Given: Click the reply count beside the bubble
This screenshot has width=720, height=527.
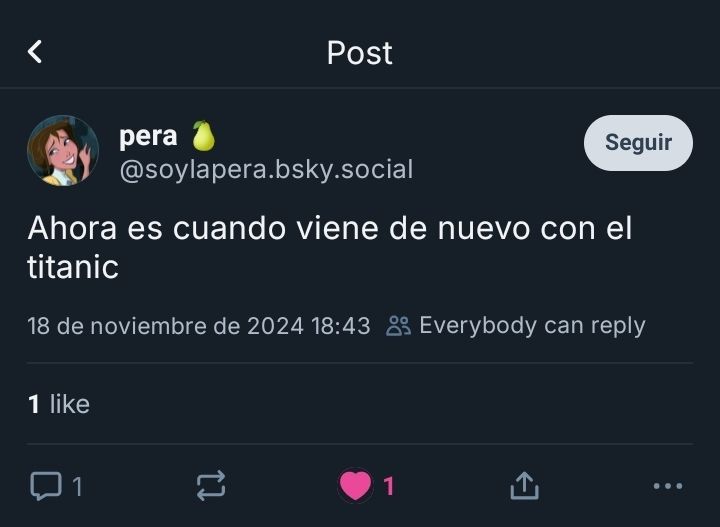Looking at the screenshot, I should coord(78,487).
